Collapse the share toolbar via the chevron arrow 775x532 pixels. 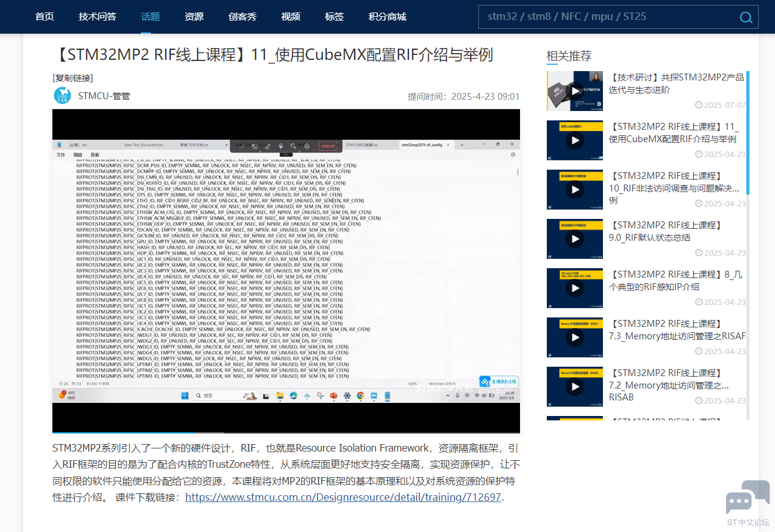click(286, 154)
